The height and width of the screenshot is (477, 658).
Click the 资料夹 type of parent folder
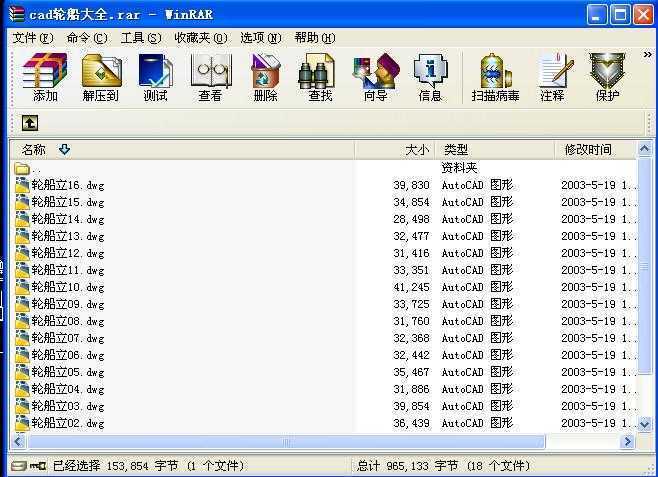click(459, 168)
